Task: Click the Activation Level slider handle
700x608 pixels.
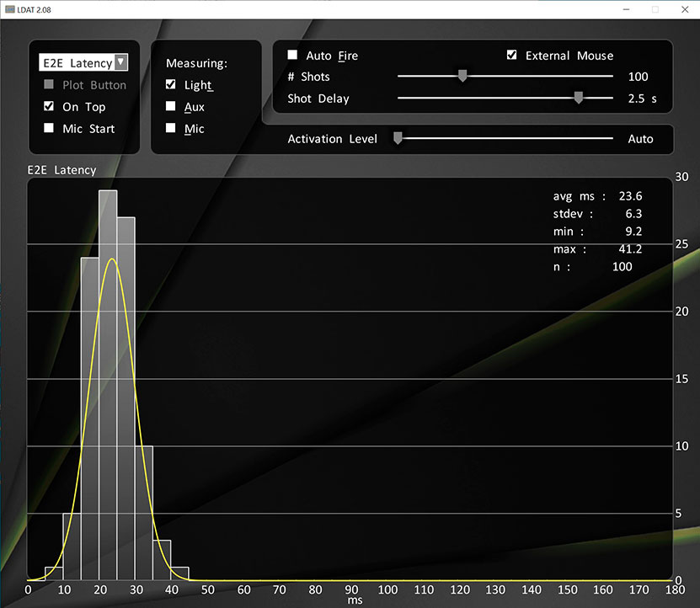Action: 398,138
